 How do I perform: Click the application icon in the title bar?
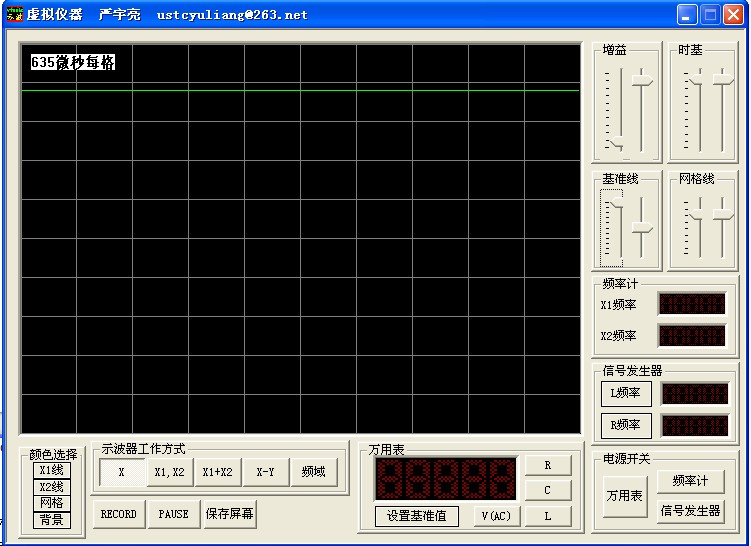point(13,14)
